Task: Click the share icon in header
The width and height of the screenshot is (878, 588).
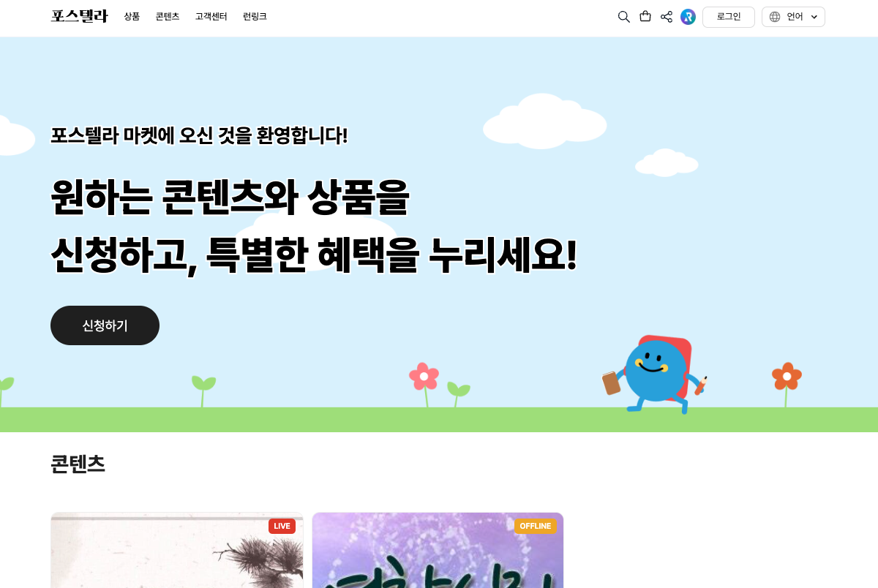Action: pyautogui.click(x=667, y=17)
